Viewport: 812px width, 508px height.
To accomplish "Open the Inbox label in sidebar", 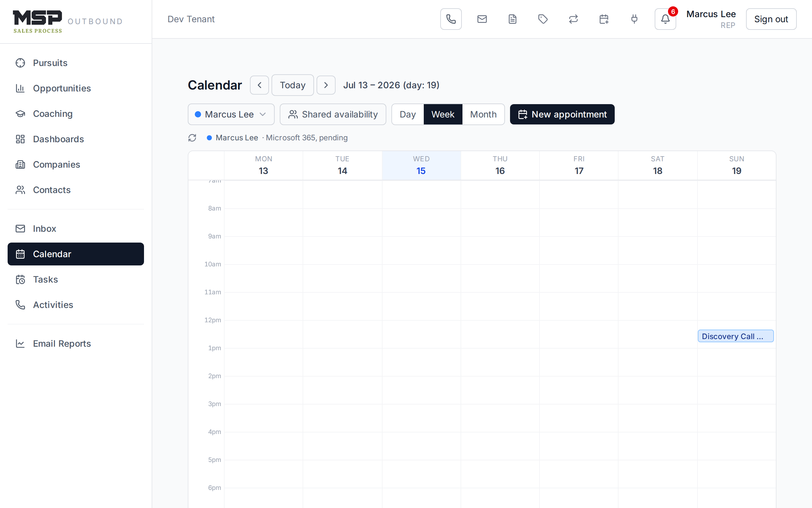I will click(x=44, y=229).
